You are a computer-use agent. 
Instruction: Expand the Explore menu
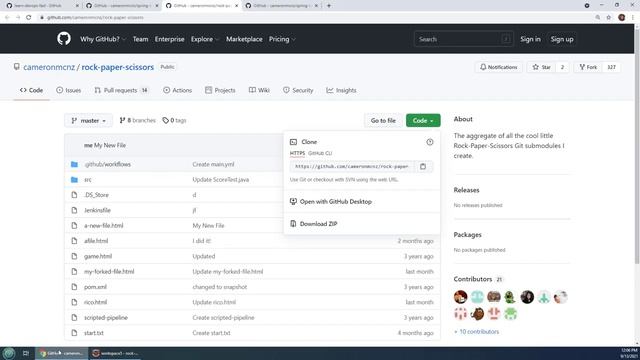[x=205, y=39]
